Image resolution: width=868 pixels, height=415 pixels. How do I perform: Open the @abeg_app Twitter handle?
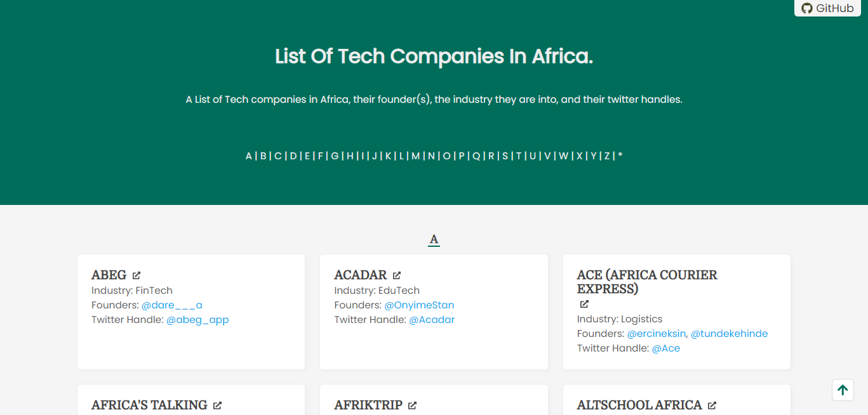197,319
